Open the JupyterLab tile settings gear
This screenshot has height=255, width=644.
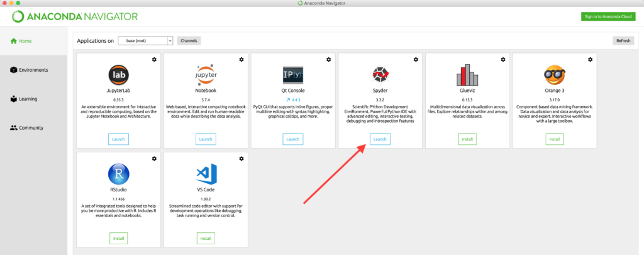pos(154,60)
